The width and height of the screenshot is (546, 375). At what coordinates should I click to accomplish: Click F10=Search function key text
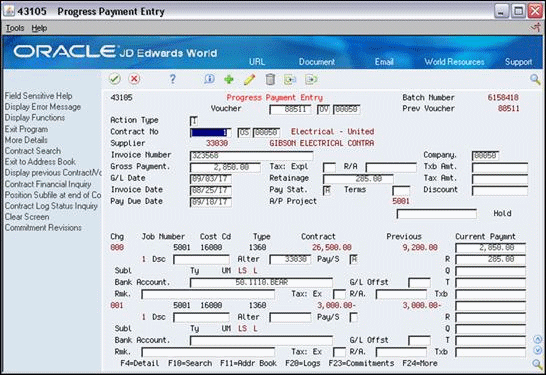pyautogui.click(x=190, y=363)
